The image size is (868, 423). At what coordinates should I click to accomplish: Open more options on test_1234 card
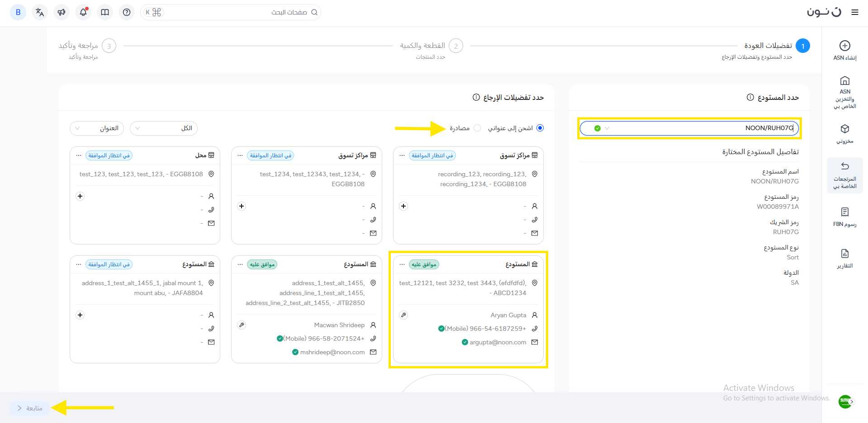click(x=240, y=155)
